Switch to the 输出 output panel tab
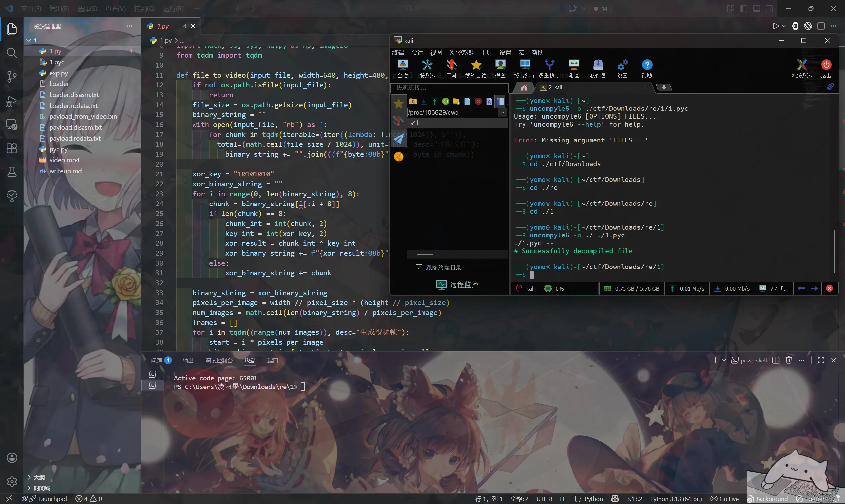The width and height of the screenshot is (845, 504). [188, 360]
